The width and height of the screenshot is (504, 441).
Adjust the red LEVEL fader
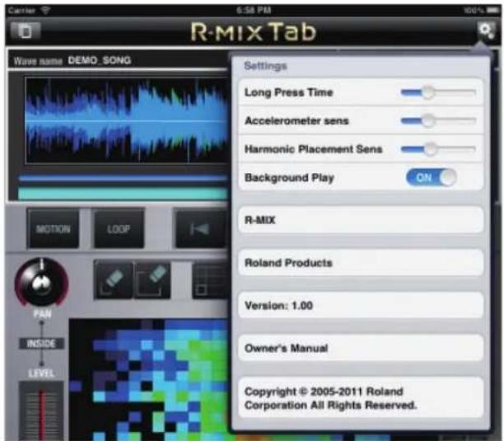point(41,411)
